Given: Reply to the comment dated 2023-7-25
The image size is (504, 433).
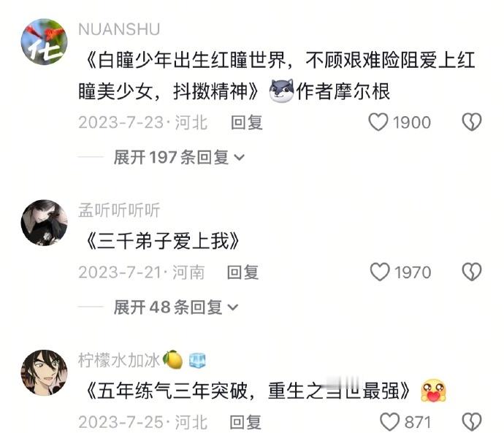Looking at the screenshot, I should tap(245, 422).
